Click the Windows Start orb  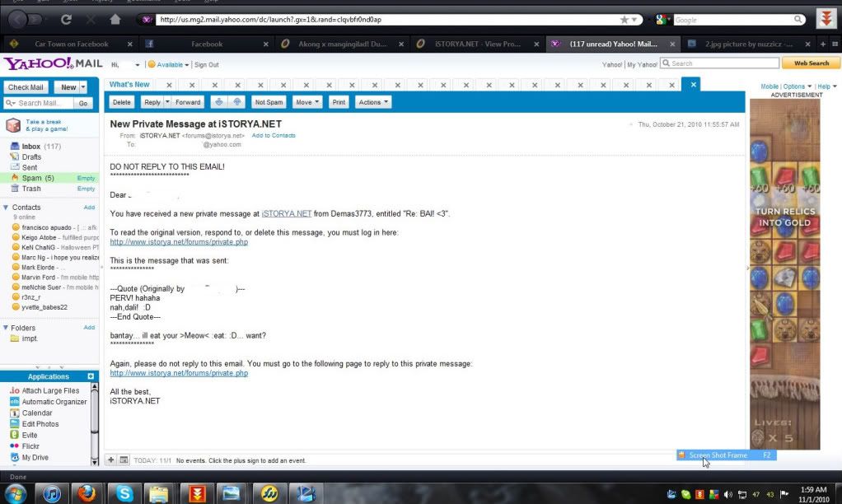click(15, 493)
